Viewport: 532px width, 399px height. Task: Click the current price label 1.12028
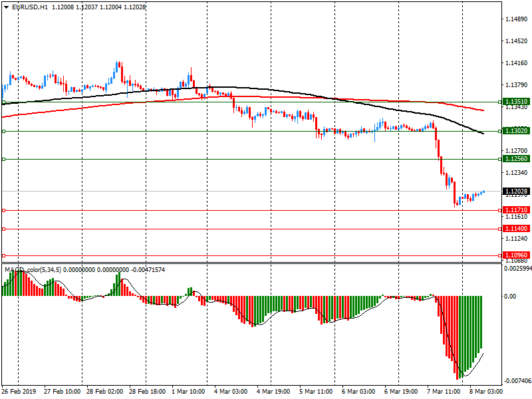(x=517, y=192)
